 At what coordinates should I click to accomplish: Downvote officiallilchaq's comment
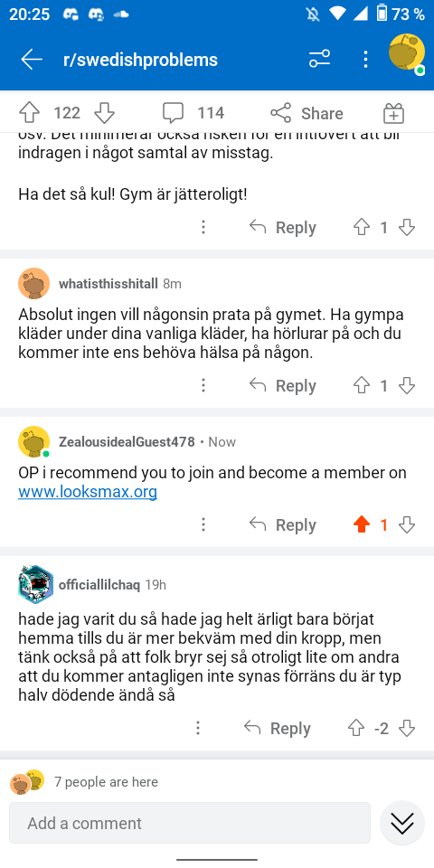click(407, 728)
